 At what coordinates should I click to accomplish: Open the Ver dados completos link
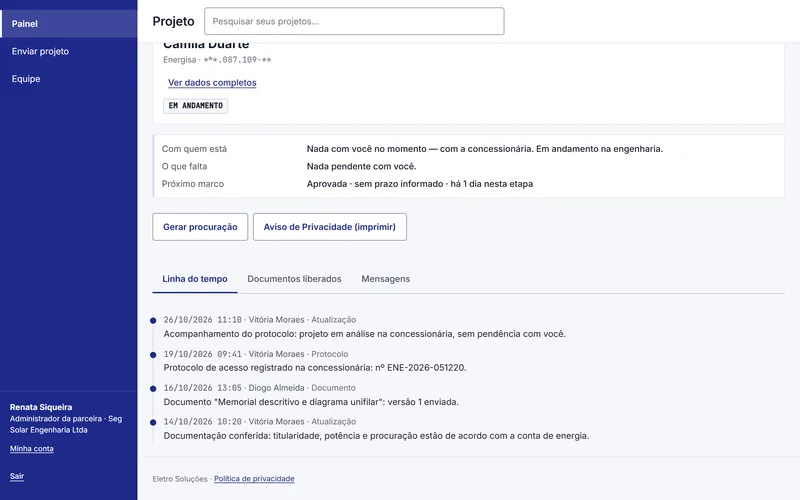212,83
